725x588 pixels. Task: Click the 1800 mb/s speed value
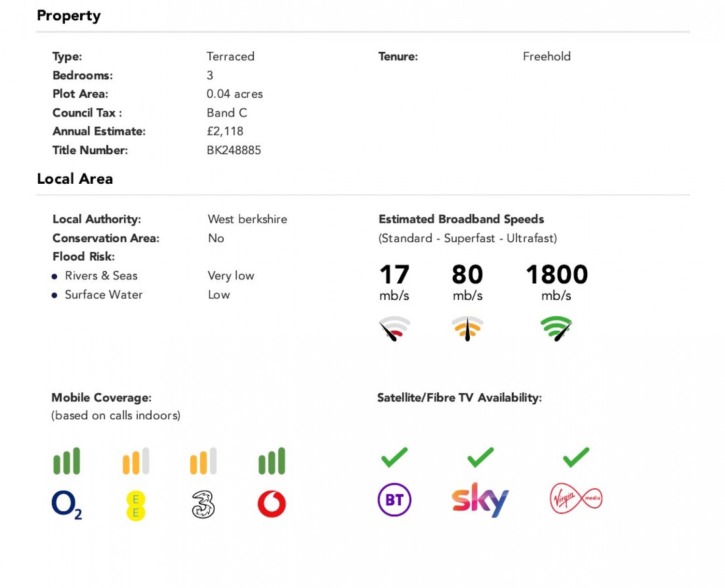pos(557,275)
